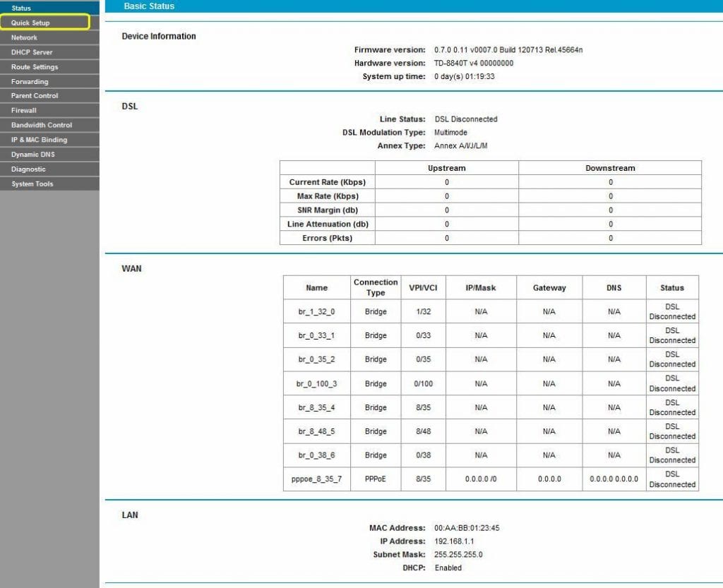Open the Firewall configuration page
This screenshot has height=588, width=723.
point(25,110)
